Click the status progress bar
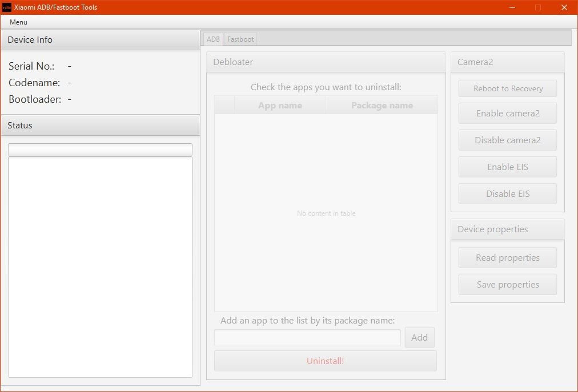The width and height of the screenshot is (578, 392). [x=101, y=150]
